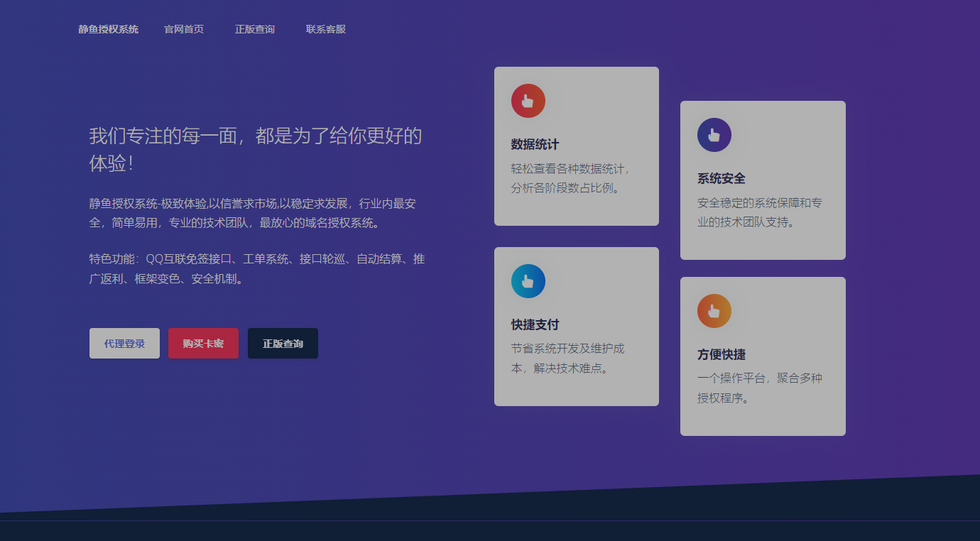Click the 节省系统开发及维护成本 description text

[567, 359]
